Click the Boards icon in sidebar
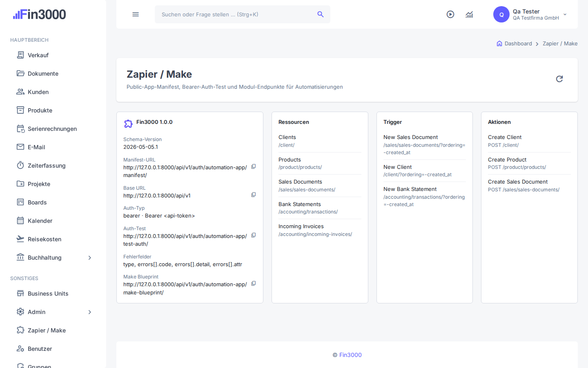 pyautogui.click(x=20, y=202)
